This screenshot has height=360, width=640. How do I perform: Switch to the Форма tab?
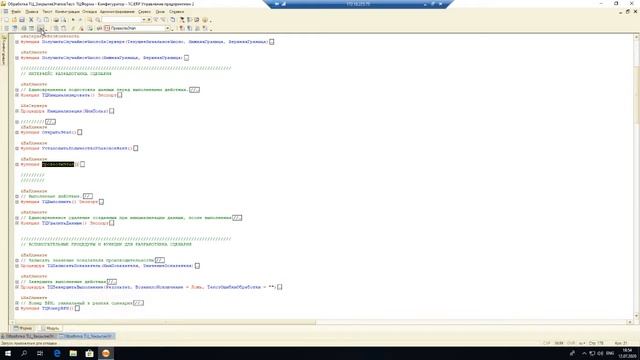click(23, 328)
